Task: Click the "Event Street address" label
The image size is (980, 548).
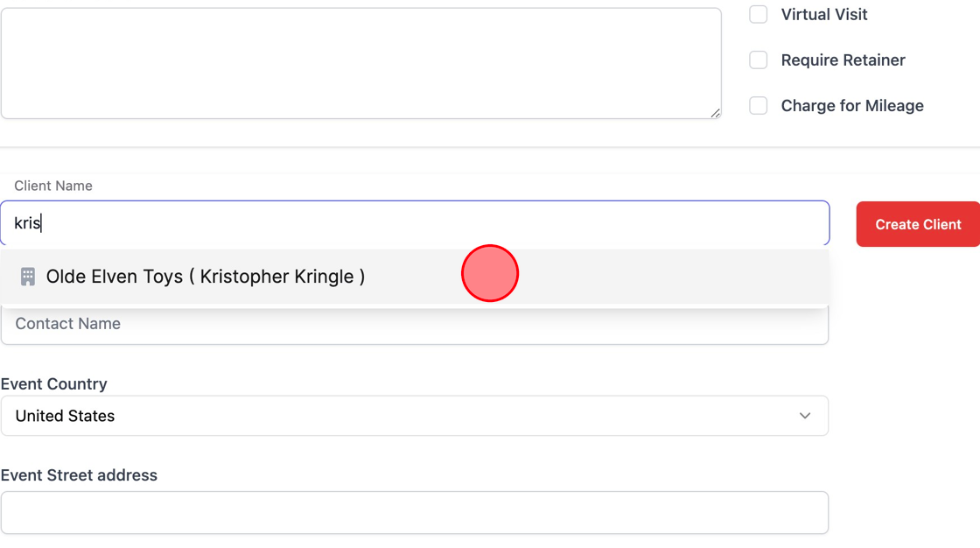Action: (80, 475)
